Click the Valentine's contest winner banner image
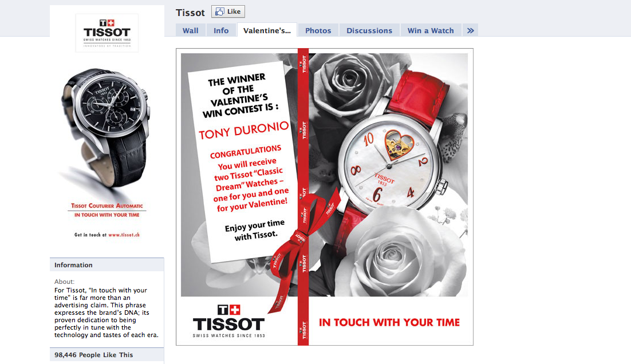This screenshot has width=631, height=364. pyautogui.click(x=324, y=197)
